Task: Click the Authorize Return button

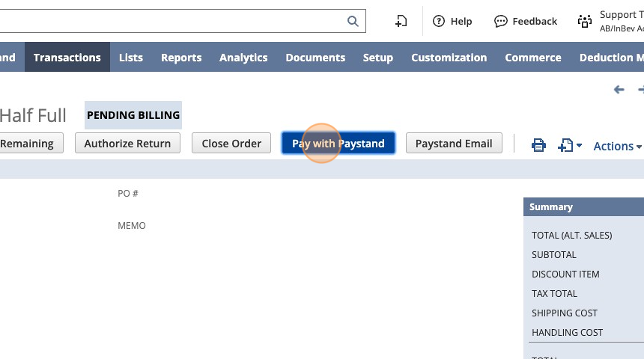Action: (127, 143)
